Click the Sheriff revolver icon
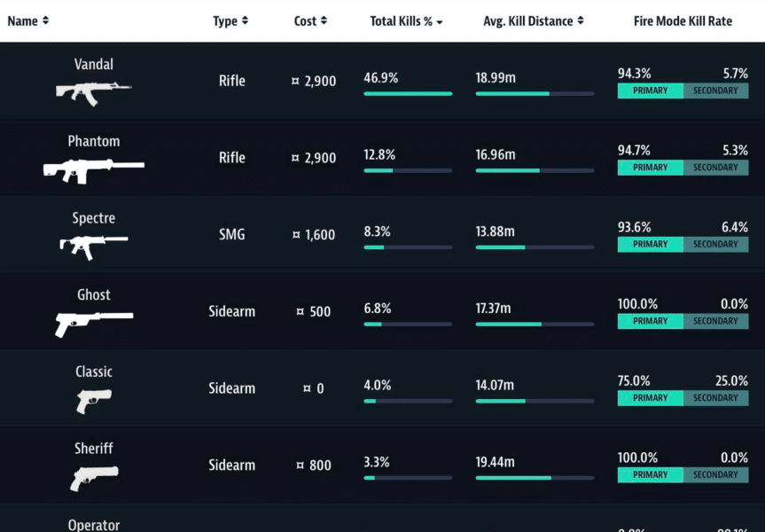Screen dimensions: 765x532 (x=93, y=477)
